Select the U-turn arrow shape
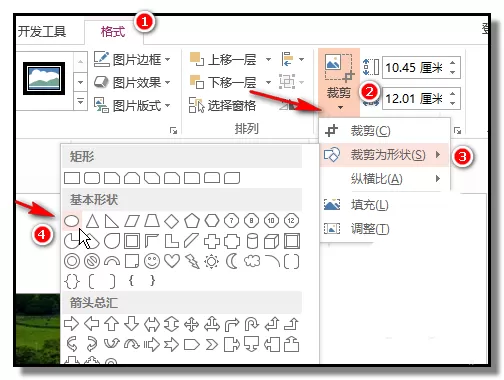Viewport: 504px width, 380px height. 251,324
